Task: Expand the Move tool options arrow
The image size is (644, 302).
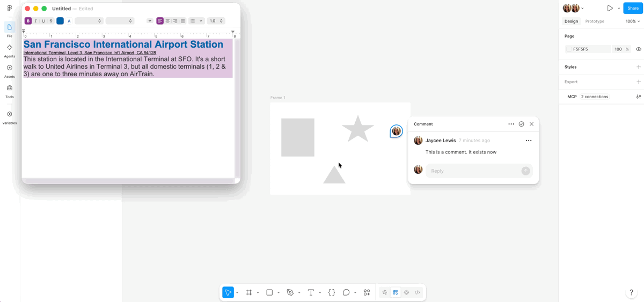Action: point(237,293)
